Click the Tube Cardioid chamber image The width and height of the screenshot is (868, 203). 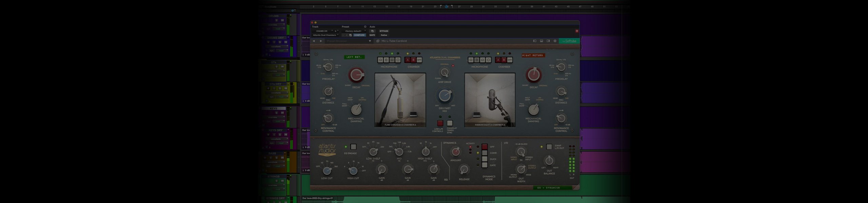[400, 100]
